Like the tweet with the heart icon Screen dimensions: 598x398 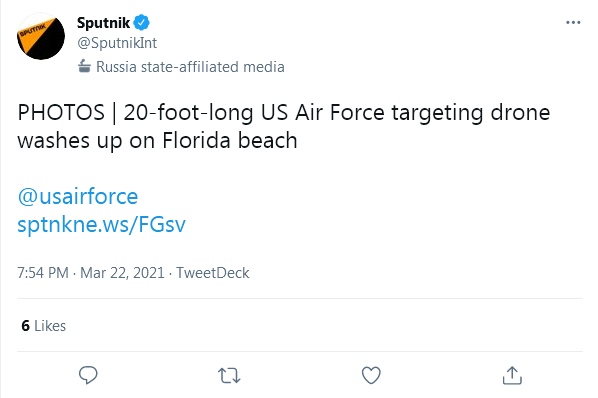(x=371, y=375)
